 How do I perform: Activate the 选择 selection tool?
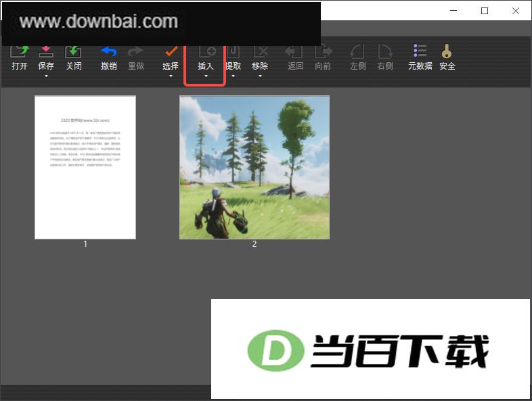point(171,58)
